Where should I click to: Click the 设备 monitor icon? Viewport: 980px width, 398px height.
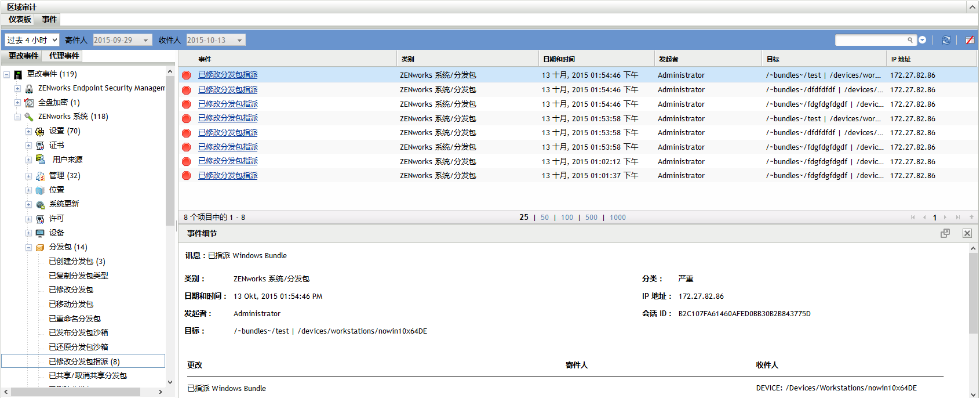click(x=40, y=233)
